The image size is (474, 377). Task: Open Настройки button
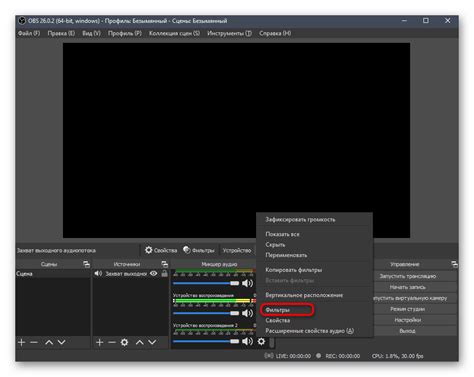pos(415,320)
